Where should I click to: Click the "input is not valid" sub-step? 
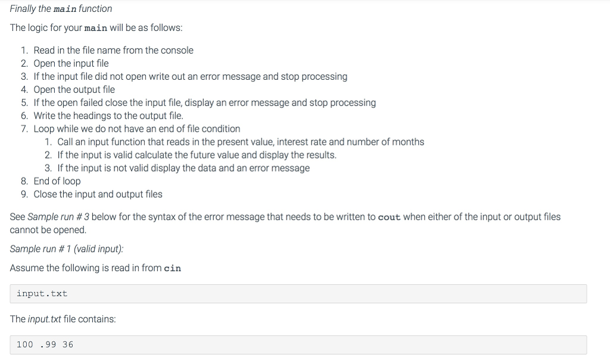(183, 169)
